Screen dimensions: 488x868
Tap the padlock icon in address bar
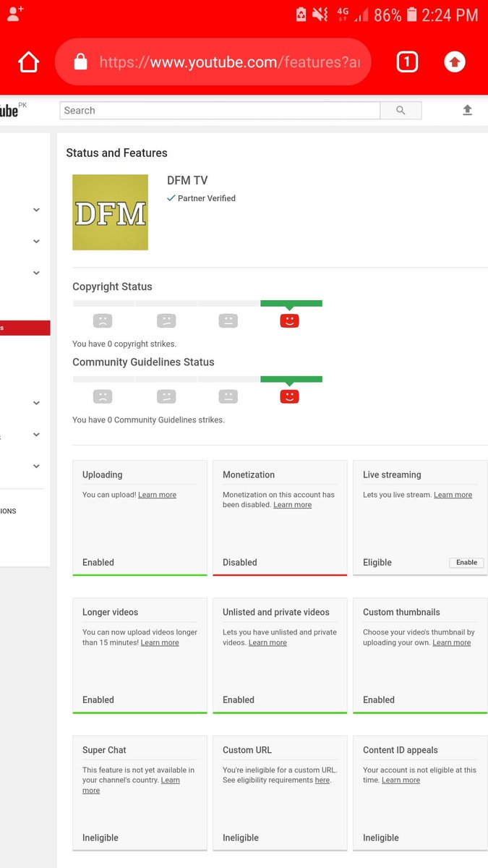tap(81, 63)
